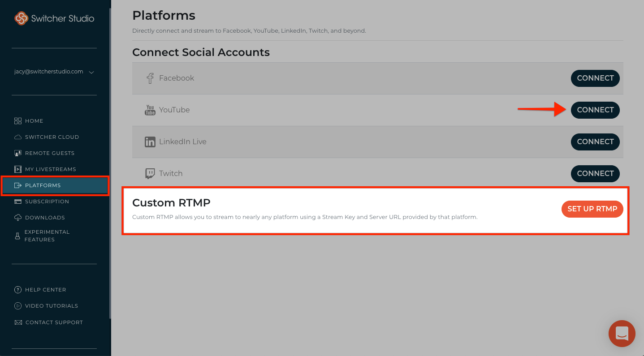
Task: Open My Livestreams section
Action: coord(51,169)
